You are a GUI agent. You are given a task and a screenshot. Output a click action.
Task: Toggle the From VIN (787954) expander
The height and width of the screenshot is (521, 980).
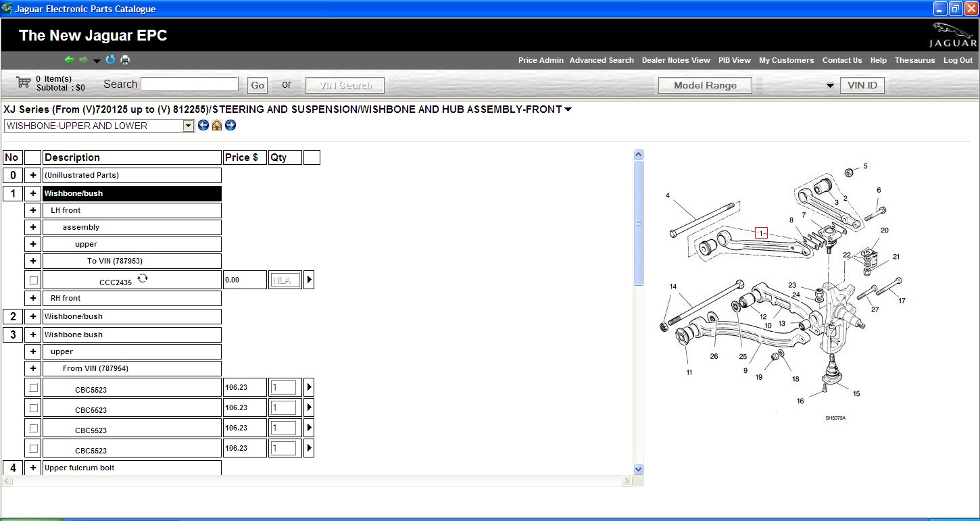pyautogui.click(x=33, y=368)
